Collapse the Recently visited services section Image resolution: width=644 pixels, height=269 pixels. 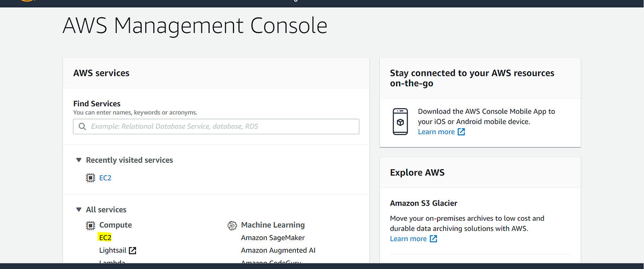click(x=79, y=160)
